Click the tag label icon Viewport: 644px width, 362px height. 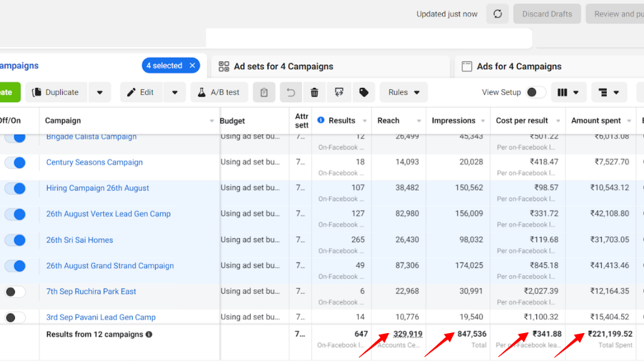pyautogui.click(x=364, y=92)
